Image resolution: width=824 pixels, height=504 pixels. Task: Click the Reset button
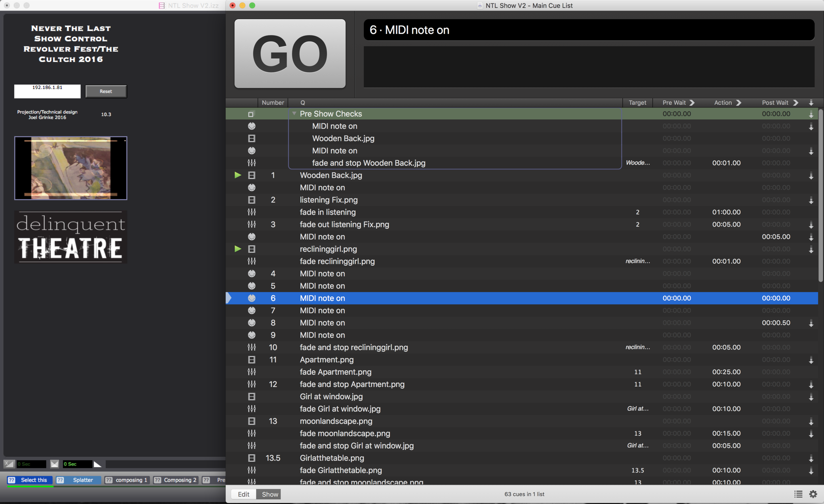(x=106, y=91)
